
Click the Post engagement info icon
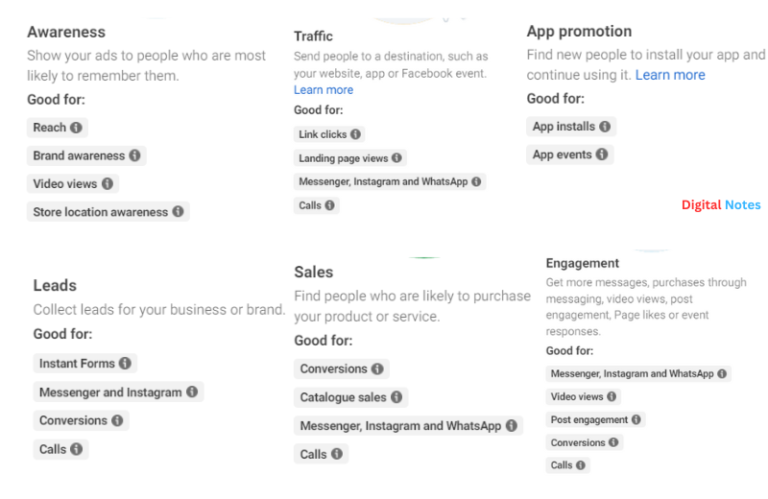pyautogui.click(x=636, y=420)
